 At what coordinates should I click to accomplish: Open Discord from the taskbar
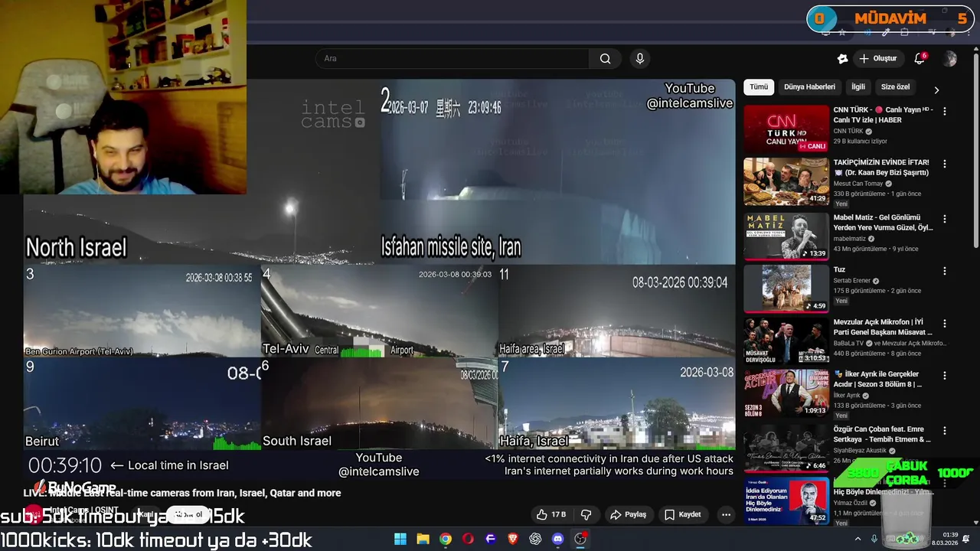(557, 539)
